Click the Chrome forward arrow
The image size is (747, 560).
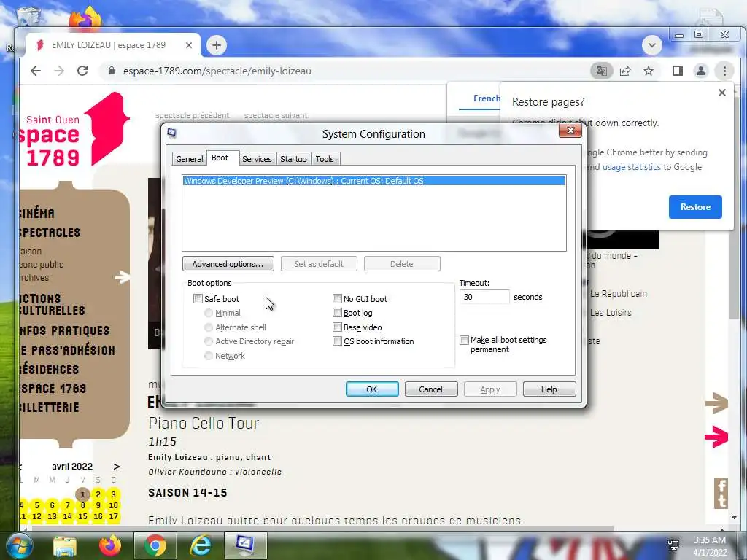click(59, 71)
